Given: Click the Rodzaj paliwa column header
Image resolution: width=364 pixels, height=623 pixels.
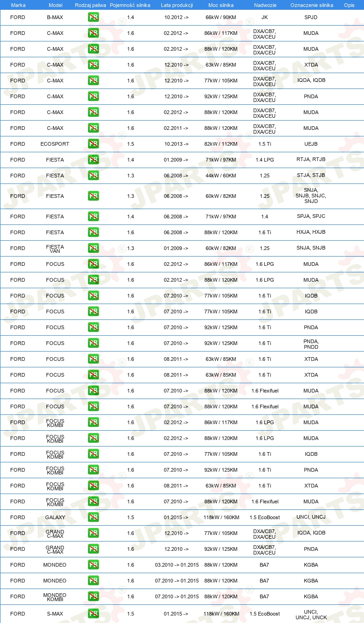Looking at the screenshot, I should (x=91, y=5).
